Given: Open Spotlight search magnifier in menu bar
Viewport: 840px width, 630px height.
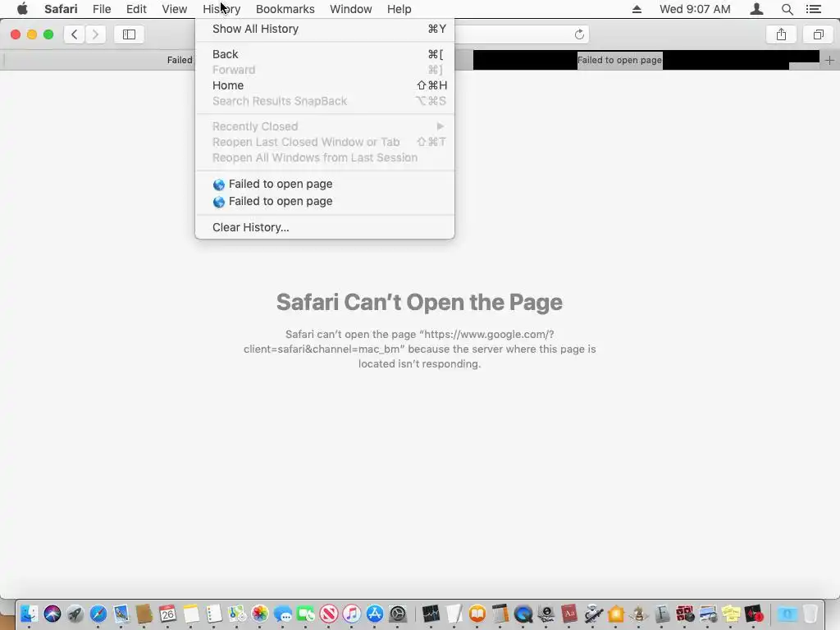Looking at the screenshot, I should point(787,9).
